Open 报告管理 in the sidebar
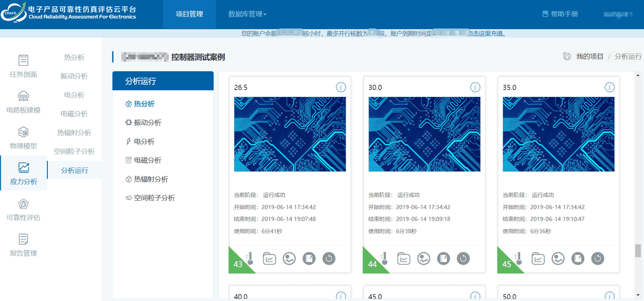The image size is (644, 301). click(x=23, y=246)
